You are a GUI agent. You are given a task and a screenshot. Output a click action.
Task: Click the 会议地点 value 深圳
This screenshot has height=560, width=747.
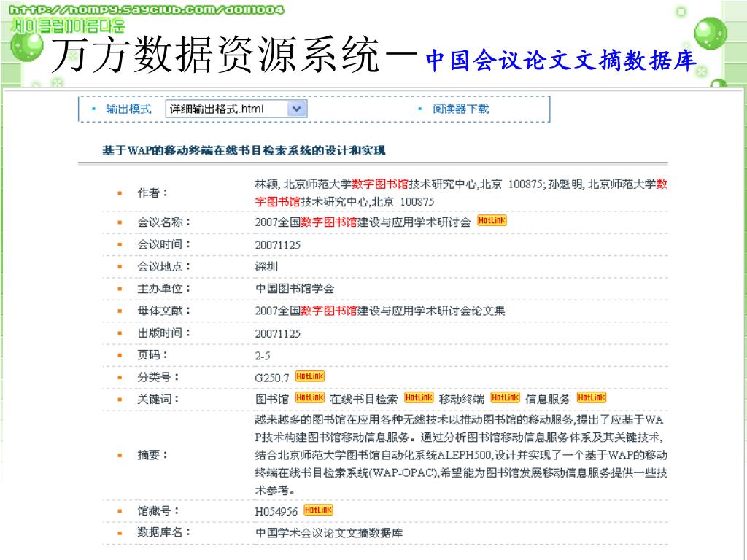click(x=266, y=267)
